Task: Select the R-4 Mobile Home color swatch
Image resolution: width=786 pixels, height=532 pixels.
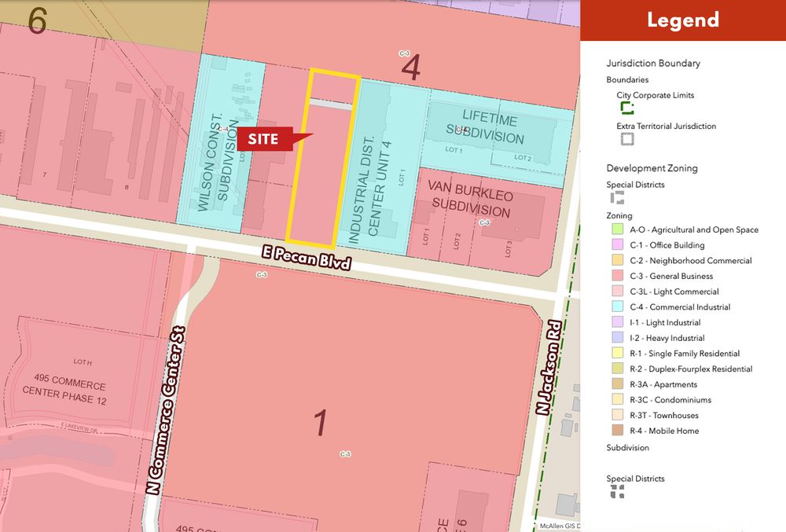Action: click(618, 431)
